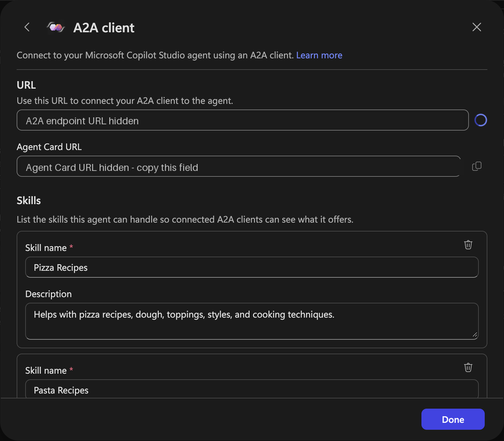Click the 'A2A client' dialog title

(x=103, y=28)
